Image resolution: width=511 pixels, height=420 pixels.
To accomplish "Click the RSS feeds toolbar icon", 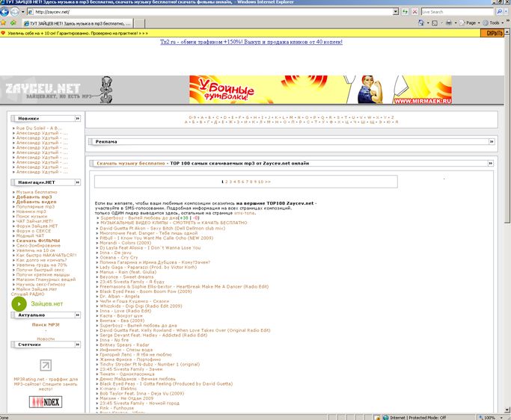I will (x=435, y=23).
